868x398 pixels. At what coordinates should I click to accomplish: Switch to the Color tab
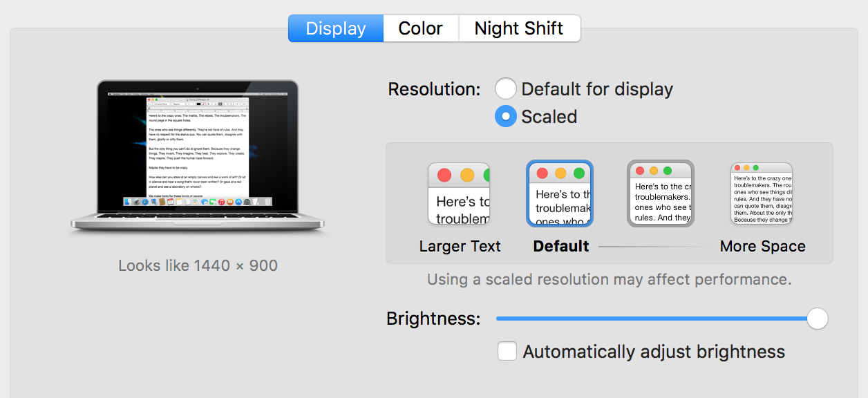pos(421,28)
